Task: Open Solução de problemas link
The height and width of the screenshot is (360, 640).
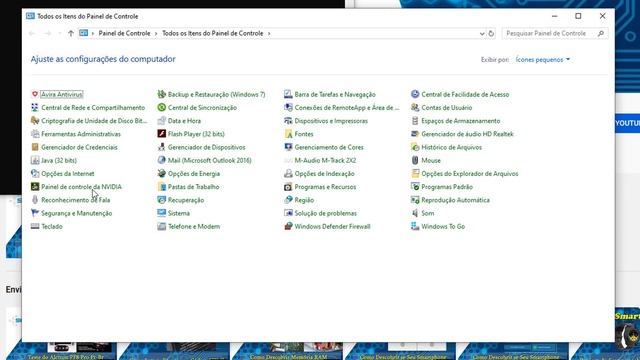Action: click(x=326, y=213)
